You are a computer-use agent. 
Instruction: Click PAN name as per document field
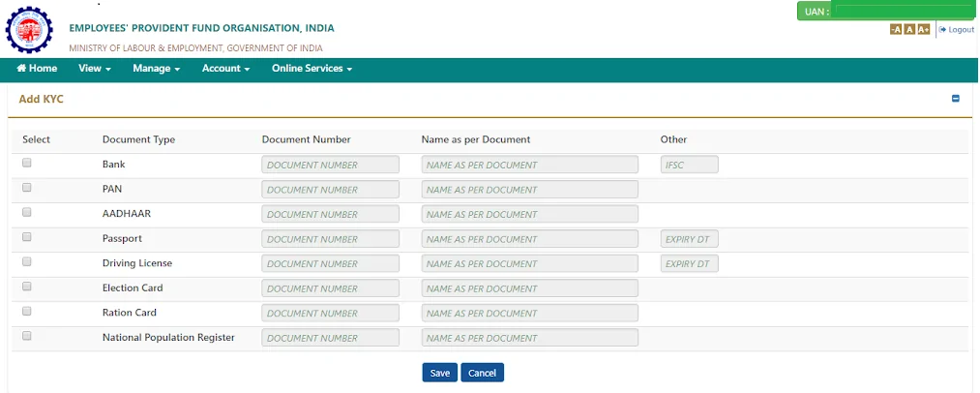click(530, 190)
